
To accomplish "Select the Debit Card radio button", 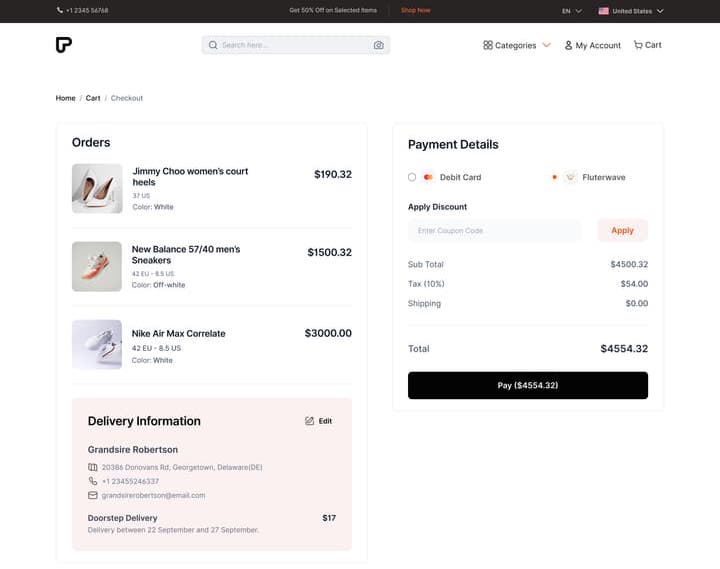I will [412, 177].
